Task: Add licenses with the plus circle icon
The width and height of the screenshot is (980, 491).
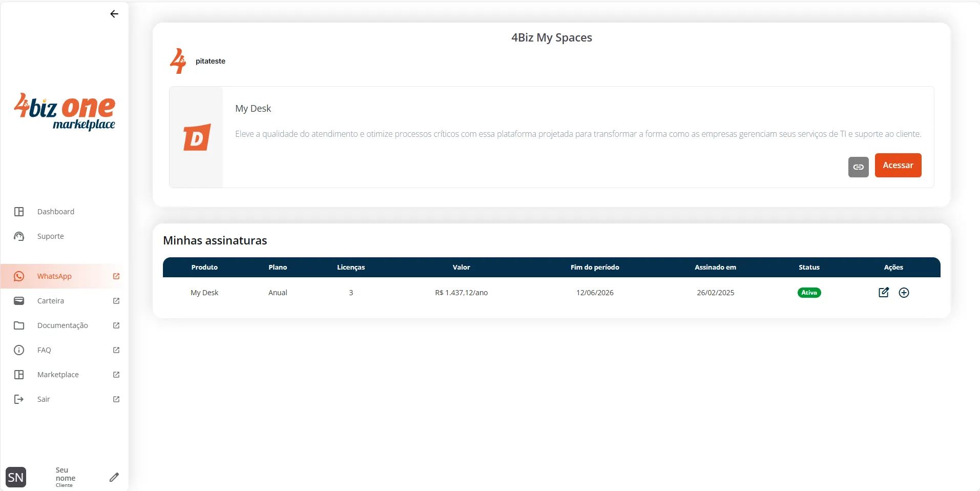Action: tap(904, 293)
